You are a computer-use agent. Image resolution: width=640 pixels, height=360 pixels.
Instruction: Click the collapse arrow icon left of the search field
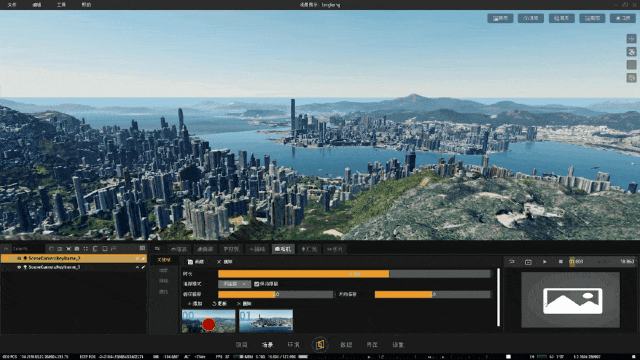6,249
